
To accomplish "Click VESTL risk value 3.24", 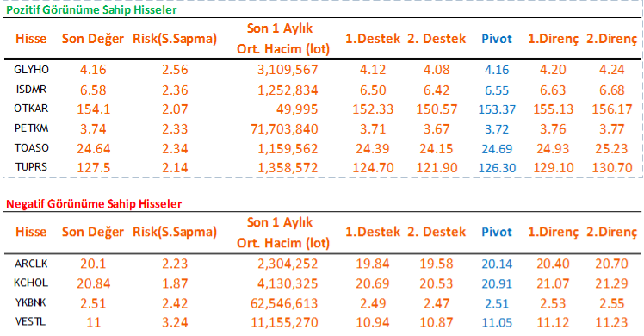I will [175, 322].
